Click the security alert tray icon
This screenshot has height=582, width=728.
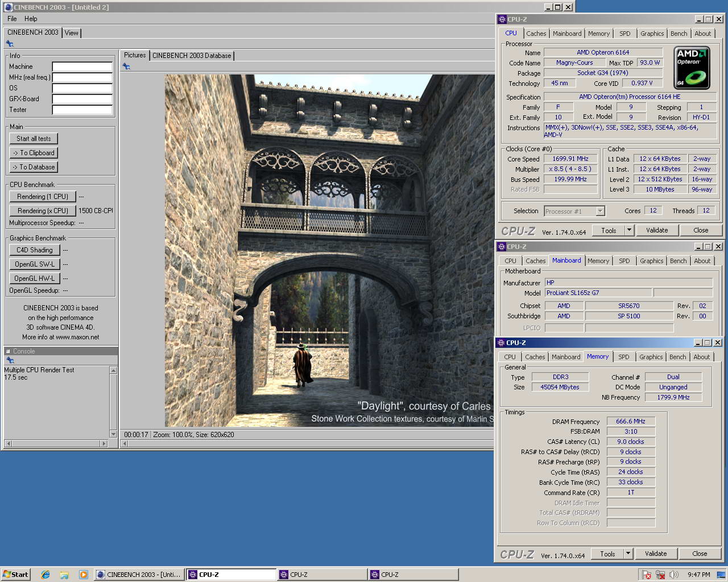[647, 575]
